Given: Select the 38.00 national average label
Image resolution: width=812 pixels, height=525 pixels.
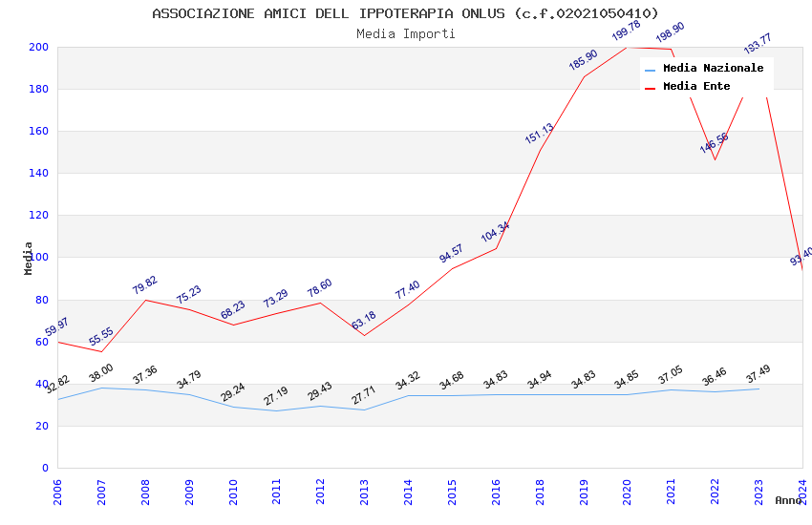Looking at the screenshot, I should [100, 373].
